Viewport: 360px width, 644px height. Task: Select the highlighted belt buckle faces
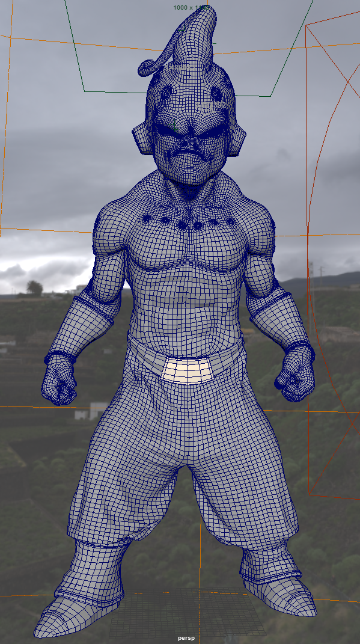click(189, 370)
